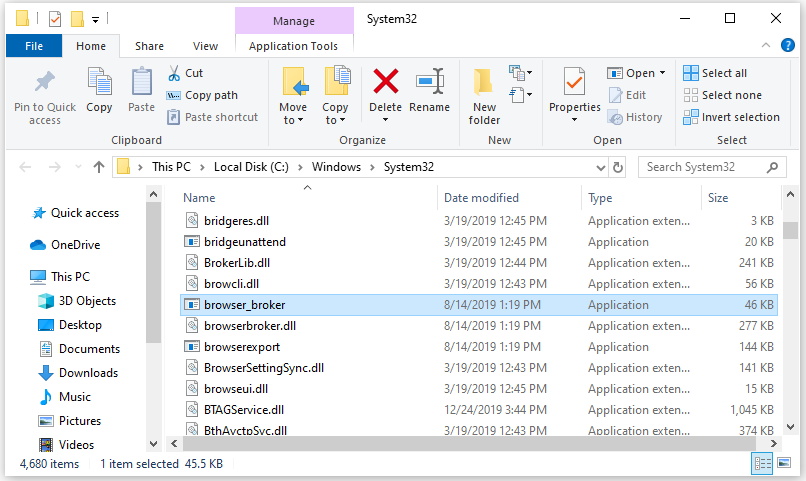Click the red Delete icon
This screenshot has width=806, height=481.
[386, 81]
